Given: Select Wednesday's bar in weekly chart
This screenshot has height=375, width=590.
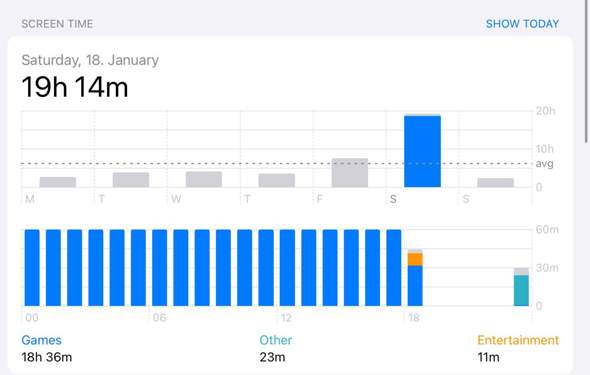Looking at the screenshot, I should 204,179.
